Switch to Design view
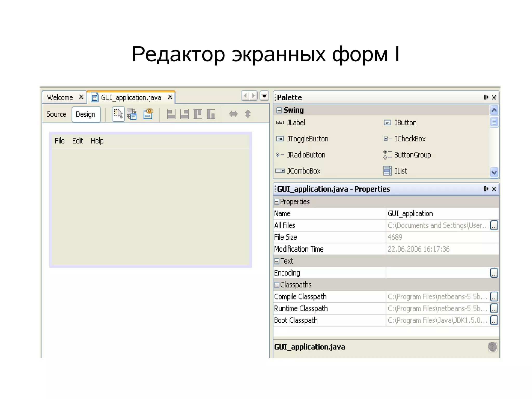 click(x=86, y=114)
